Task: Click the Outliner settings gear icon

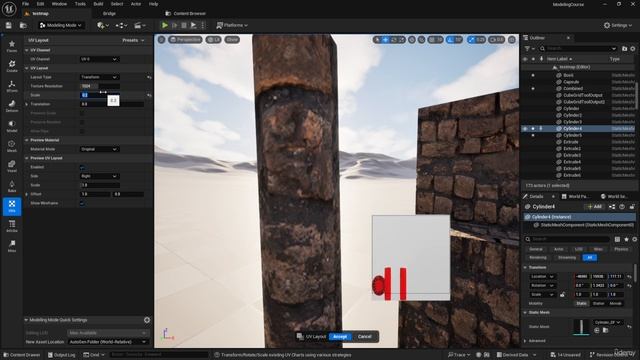Action: pos(633,49)
